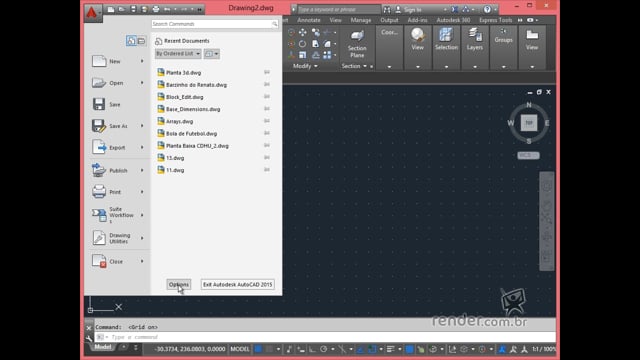Click the AutoCAD application menu logo

pos(92,12)
